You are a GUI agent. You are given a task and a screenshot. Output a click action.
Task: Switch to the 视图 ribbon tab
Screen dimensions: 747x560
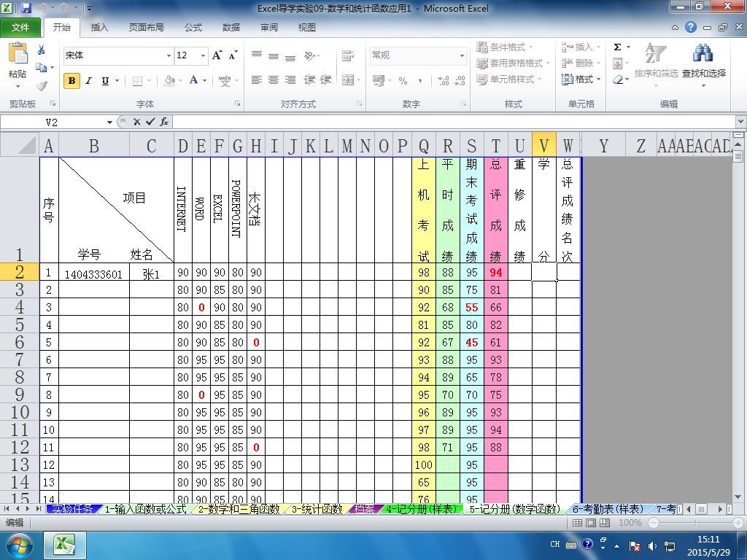point(307,28)
